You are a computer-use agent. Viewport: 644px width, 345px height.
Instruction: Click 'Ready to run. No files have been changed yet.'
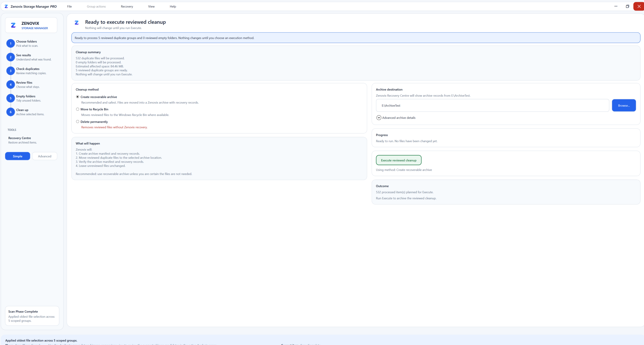tap(407, 141)
